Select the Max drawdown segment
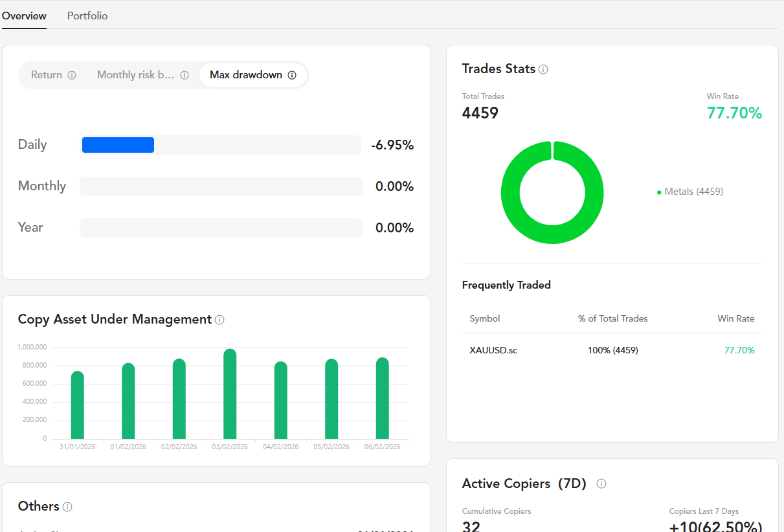 [246, 75]
